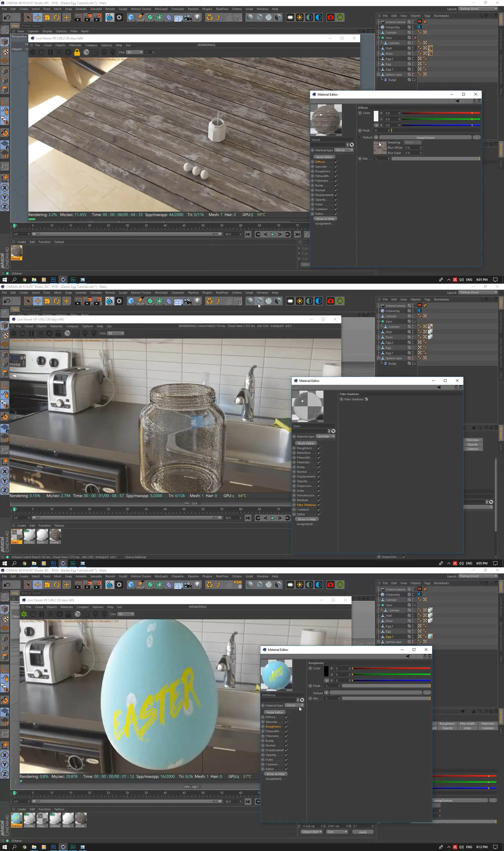
Task: Toggle the Bump channel checkmark in the OctGlossy Material Editor
Action: pos(286,741)
